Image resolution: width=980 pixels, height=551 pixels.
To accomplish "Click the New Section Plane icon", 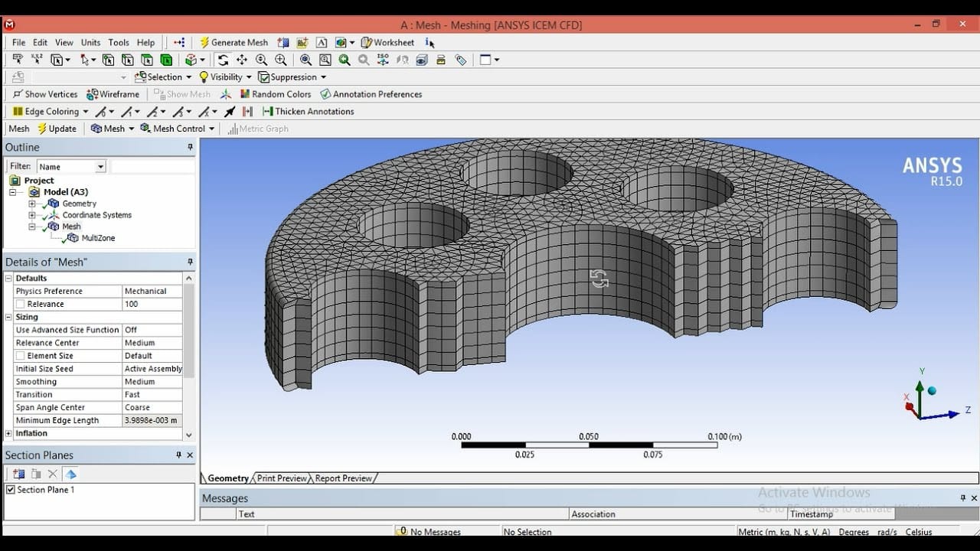I will pyautogui.click(x=18, y=474).
